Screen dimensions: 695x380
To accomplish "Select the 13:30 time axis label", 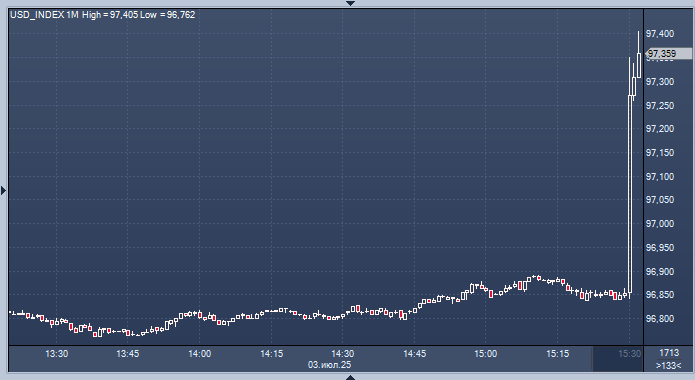I will 57,354.
